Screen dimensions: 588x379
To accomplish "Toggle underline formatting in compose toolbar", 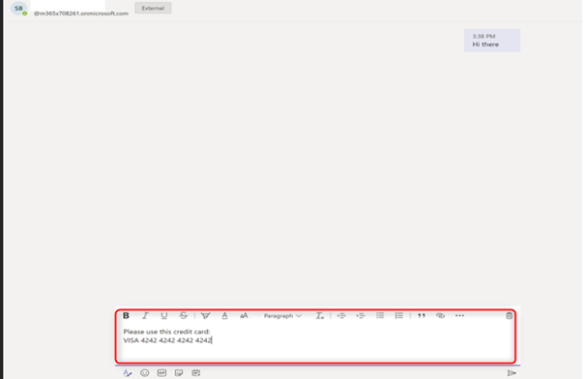I will click(x=163, y=315).
